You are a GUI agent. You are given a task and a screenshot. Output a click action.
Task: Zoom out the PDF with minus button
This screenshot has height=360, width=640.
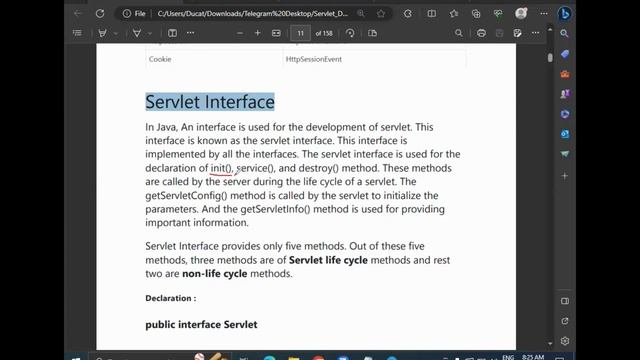click(240, 33)
